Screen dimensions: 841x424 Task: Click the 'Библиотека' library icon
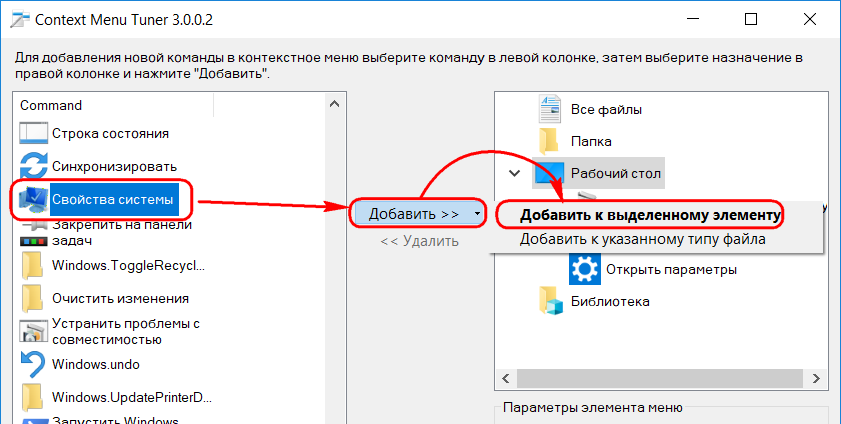pyautogui.click(x=551, y=301)
